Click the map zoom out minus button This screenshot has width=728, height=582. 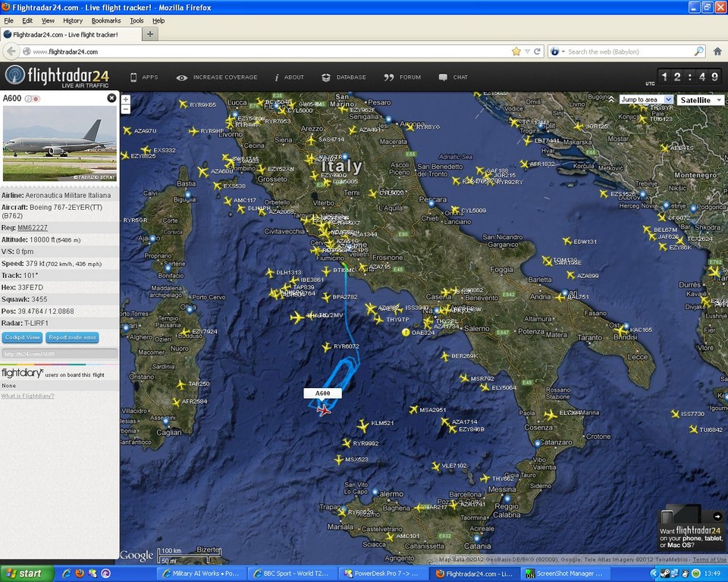coord(126,109)
